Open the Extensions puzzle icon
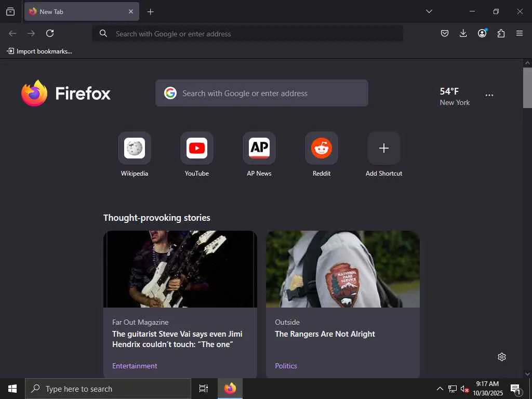The height and width of the screenshot is (399, 532). tap(501, 33)
